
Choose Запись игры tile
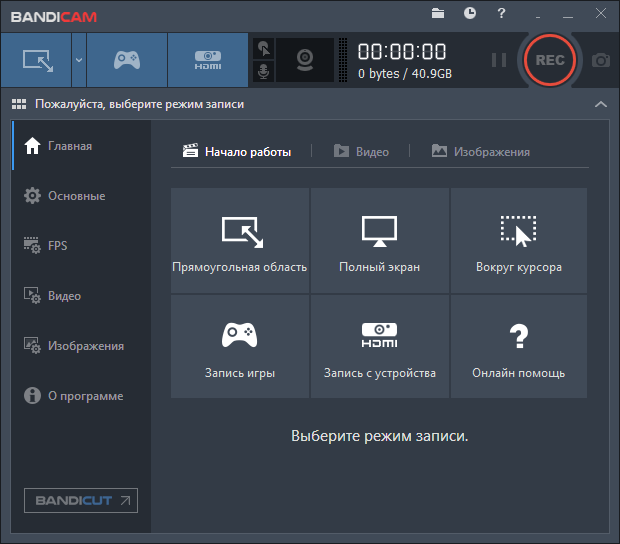[240, 346]
